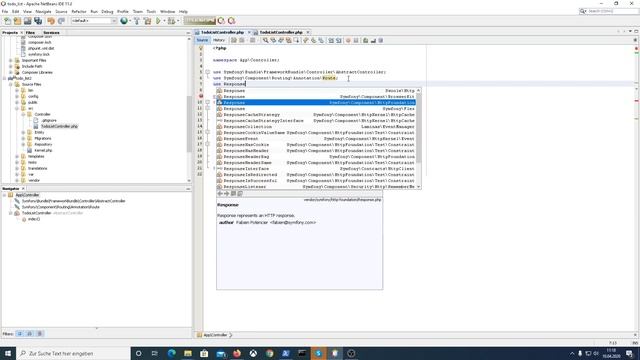
Task: Click the New Project toolbar icon
Action: click(x=18, y=21)
